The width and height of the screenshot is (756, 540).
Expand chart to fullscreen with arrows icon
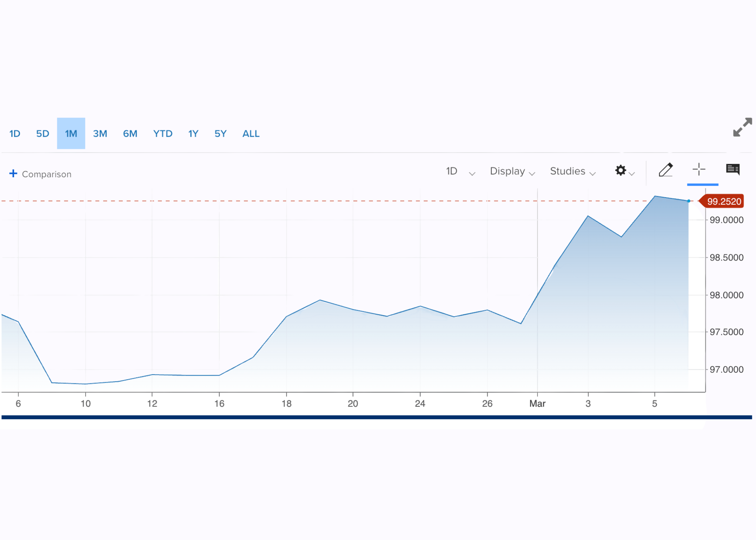click(742, 127)
